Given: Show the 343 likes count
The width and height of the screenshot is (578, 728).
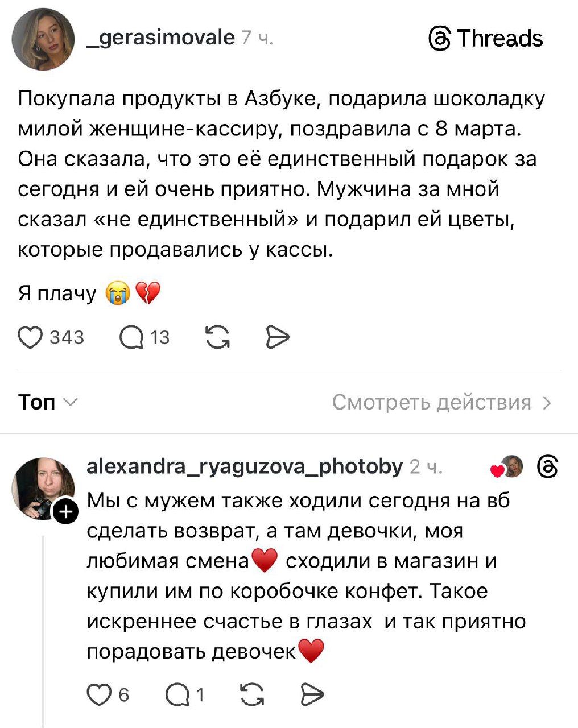Looking at the screenshot, I should 67,338.
